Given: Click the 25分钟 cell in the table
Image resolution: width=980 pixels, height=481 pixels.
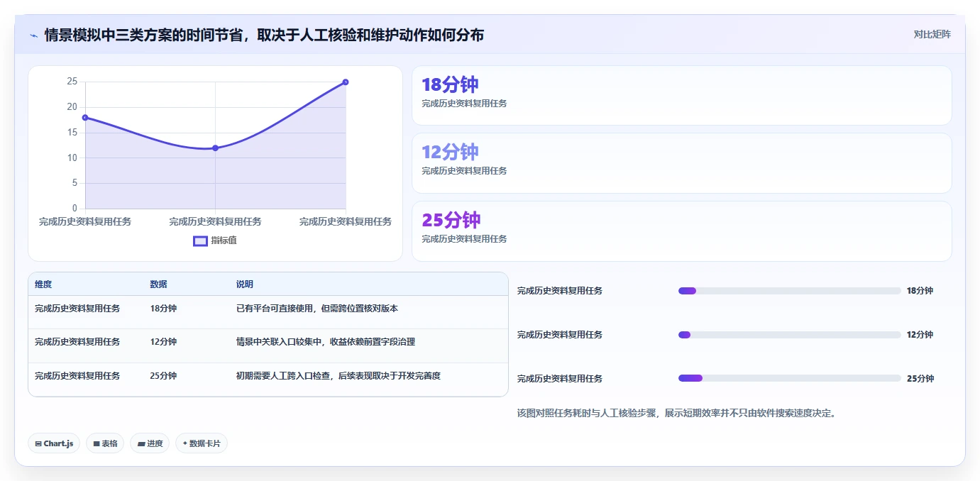Looking at the screenshot, I should [163, 376].
